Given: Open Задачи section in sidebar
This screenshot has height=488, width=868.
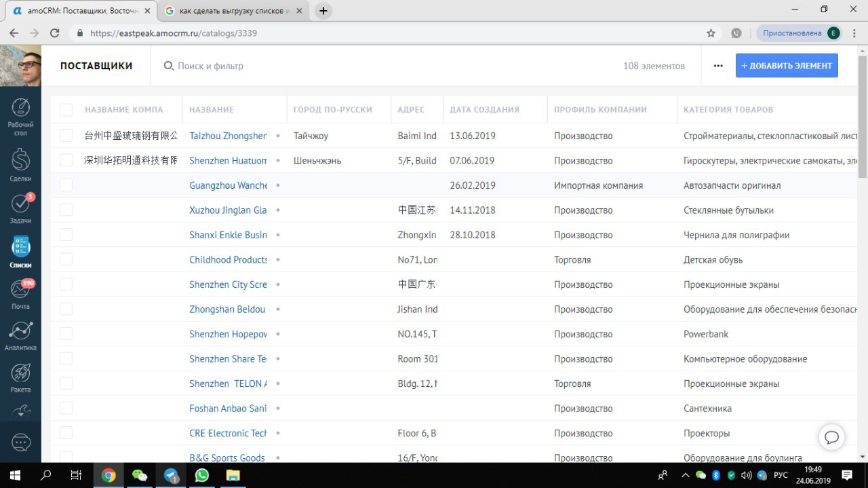Looking at the screenshot, I should pyautogui.click(x=20, y=209).
